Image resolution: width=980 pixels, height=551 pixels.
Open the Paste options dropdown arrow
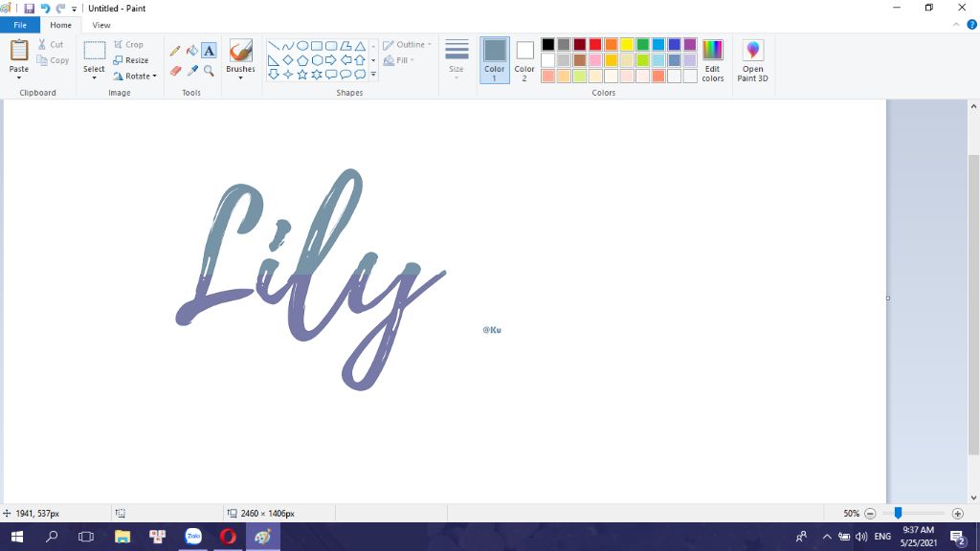19,77
